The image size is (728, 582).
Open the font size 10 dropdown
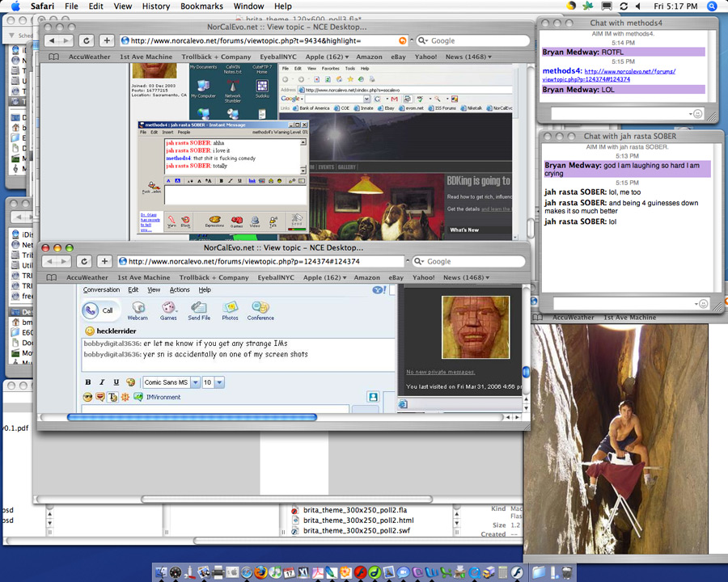point(219,382)
